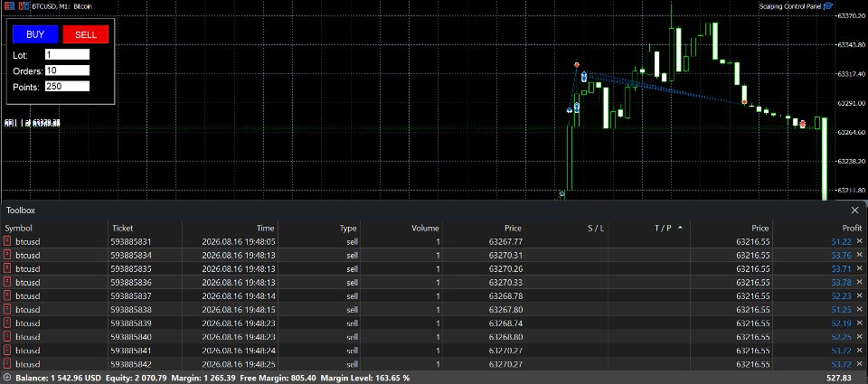868x384 pixels.
Task: Click the time 2026.08.16 19:48:25 cell
Action: click(239, 363)
